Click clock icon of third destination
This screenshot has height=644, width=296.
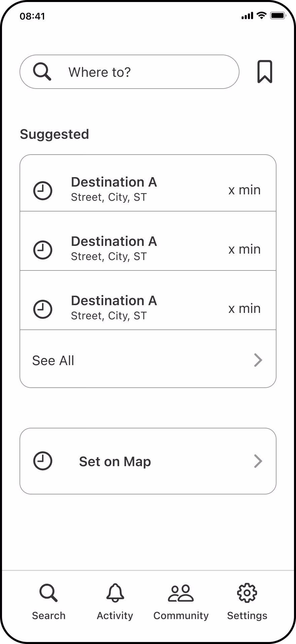(x=43, y=309)
